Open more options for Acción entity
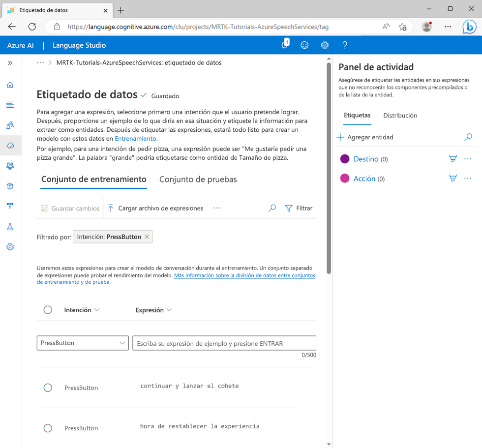This screenshot has height=448, width=482. (468, 178)
